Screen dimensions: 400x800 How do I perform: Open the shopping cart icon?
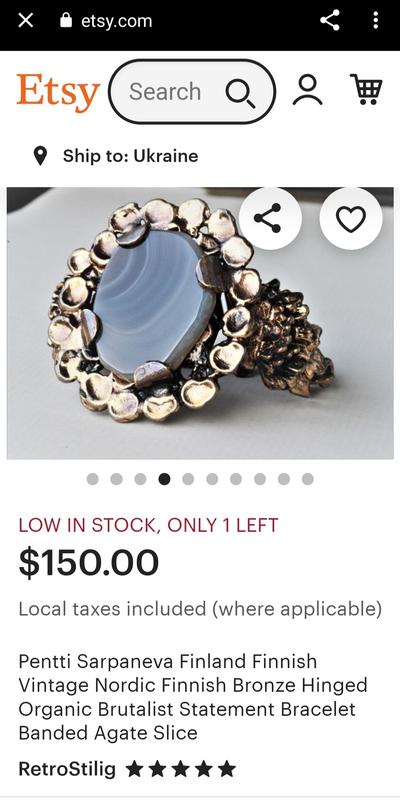366,89
